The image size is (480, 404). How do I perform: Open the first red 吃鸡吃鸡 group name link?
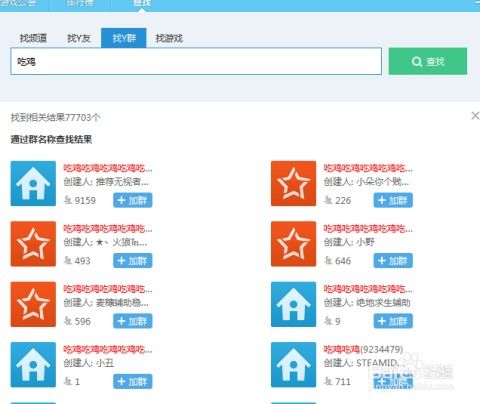(x=108, y=168)
